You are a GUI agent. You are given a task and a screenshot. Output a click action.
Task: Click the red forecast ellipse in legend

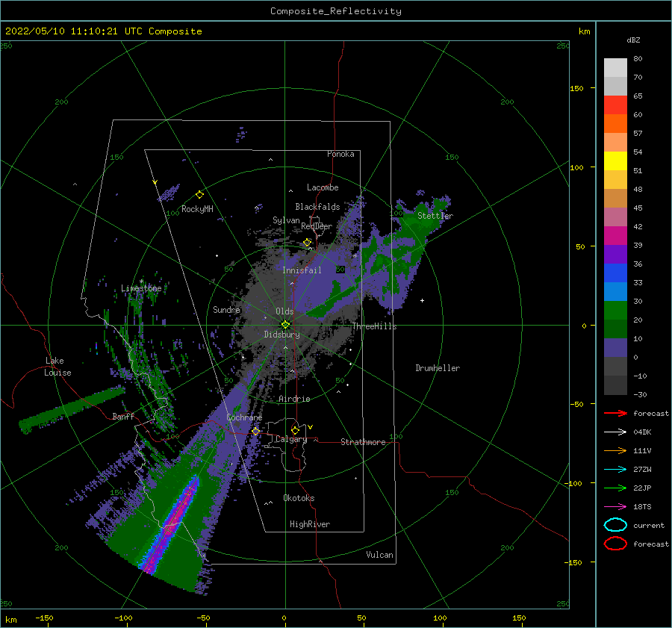pyautogui.click(x=615, y=544)
